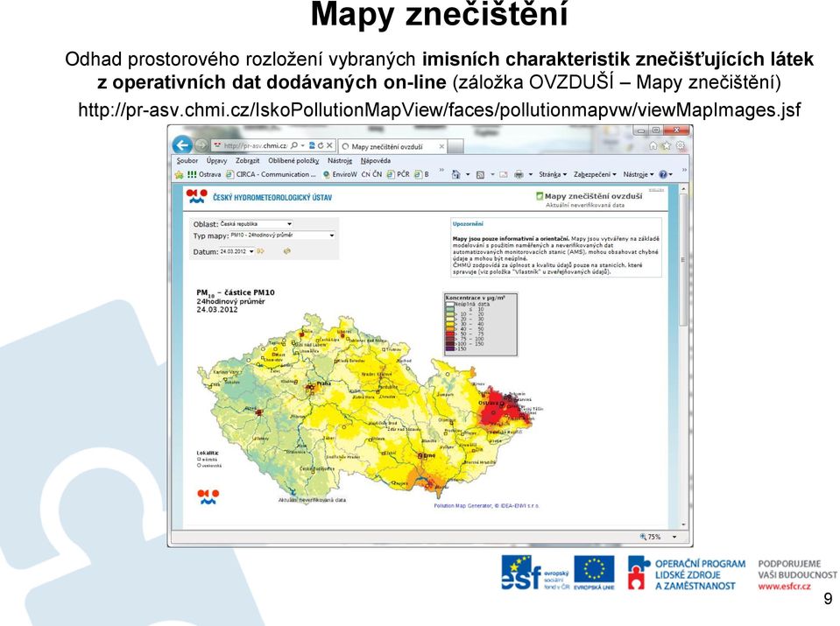Print the page with the printer icon
The image size is (840, 626).
pos(519,174)
